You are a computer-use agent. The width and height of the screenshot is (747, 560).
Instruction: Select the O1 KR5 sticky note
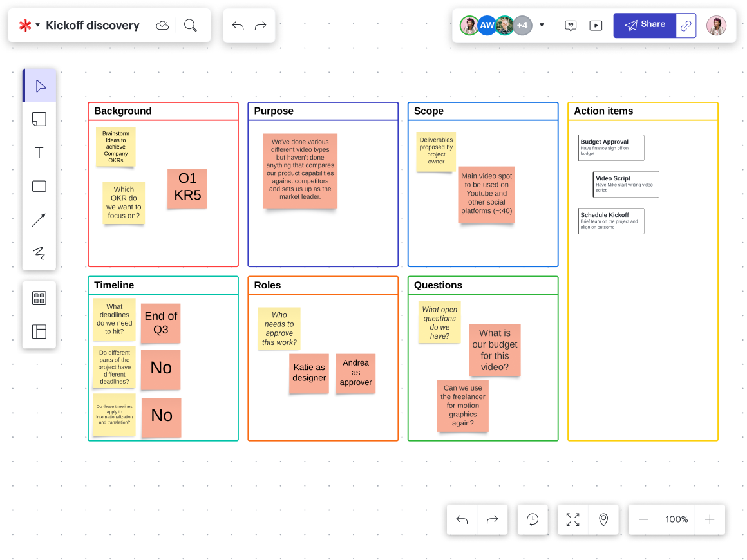pyautogui.click(x=187, y=188)
